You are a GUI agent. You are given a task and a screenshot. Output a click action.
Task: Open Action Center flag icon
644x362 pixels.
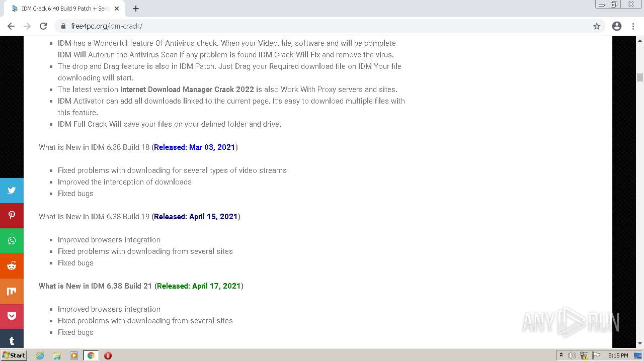tap(596, 355)
